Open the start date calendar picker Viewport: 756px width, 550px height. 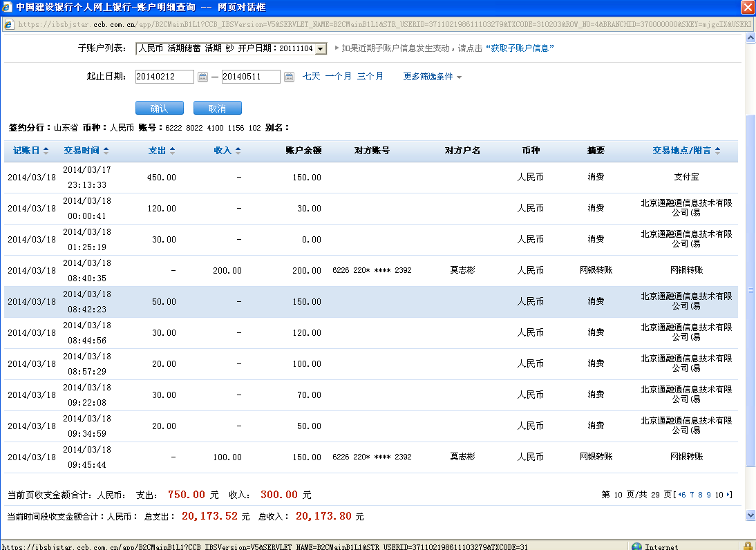click(202, 77)
